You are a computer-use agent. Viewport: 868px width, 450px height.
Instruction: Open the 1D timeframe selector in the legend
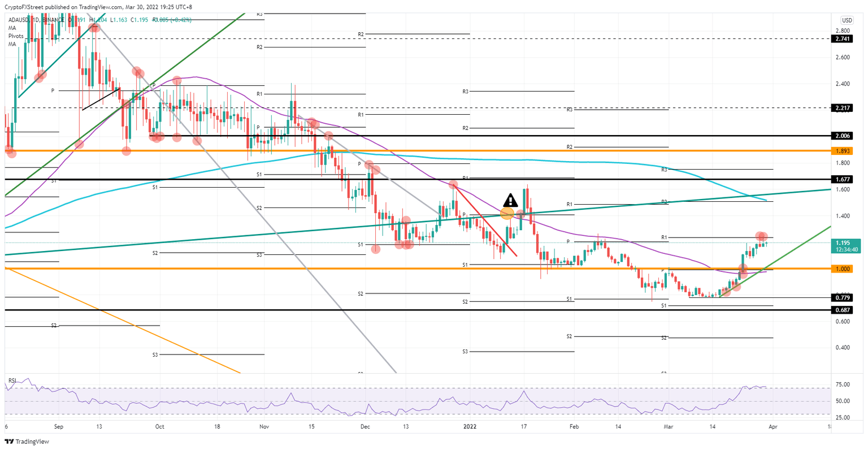pyautogui.click(x=36, y=19)
